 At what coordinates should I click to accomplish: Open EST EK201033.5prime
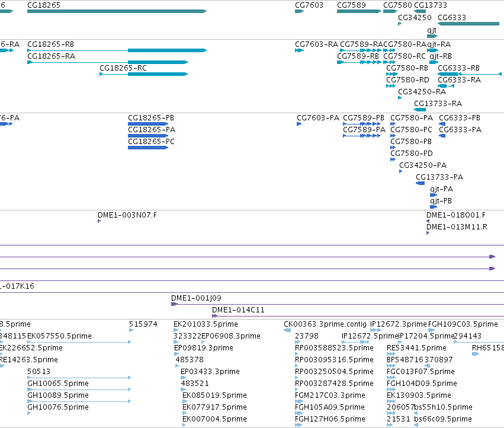click(x=206, y=324)
